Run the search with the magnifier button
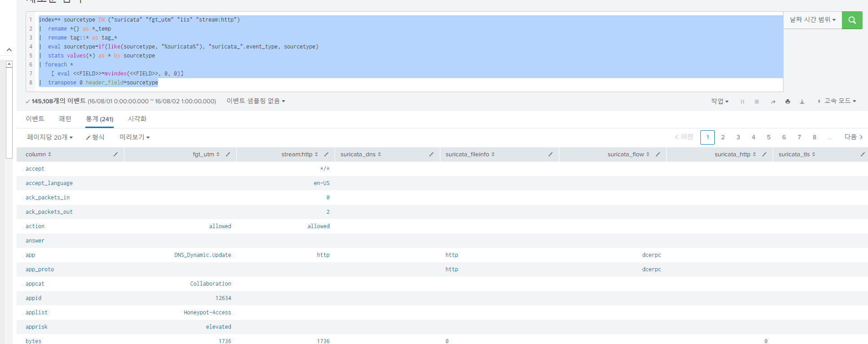 pos(852,20)
